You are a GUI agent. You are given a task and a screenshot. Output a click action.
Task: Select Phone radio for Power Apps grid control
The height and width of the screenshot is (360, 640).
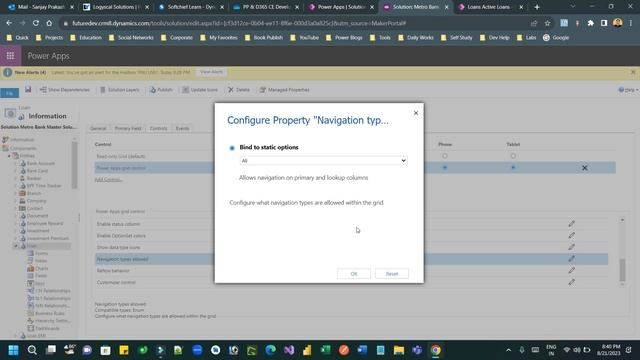[x=445, y=168]
